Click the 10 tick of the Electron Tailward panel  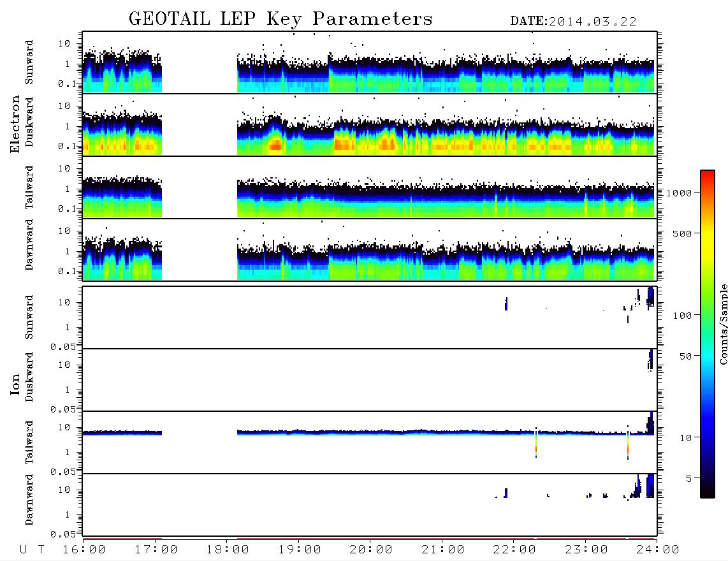tap(64, 168)
